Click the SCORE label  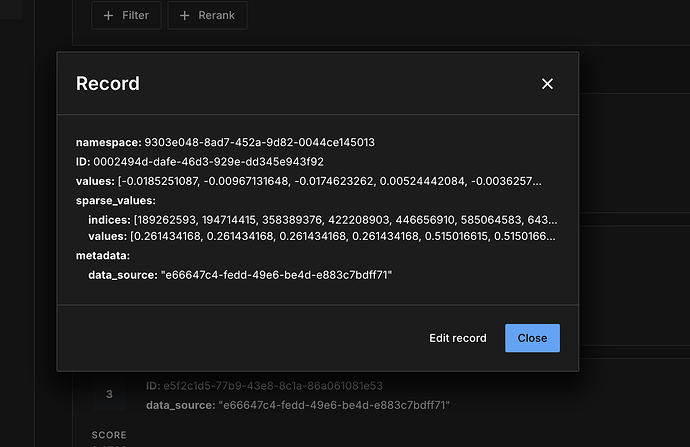(x=108, y=436)
